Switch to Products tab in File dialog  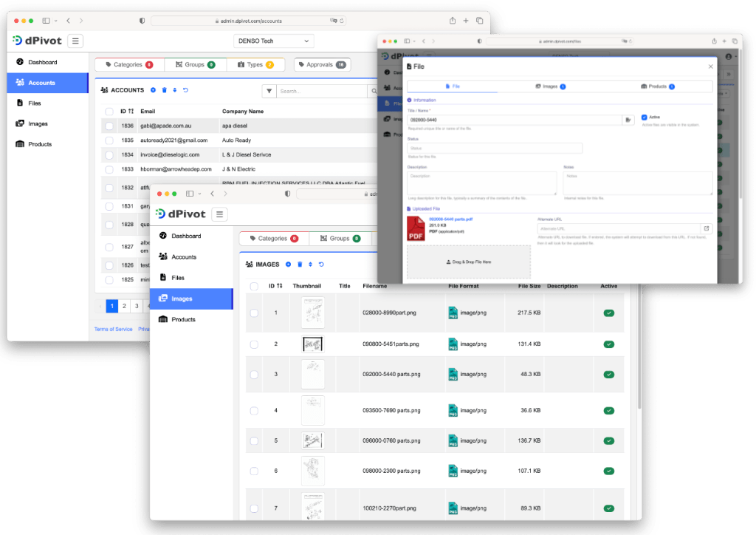658,86
